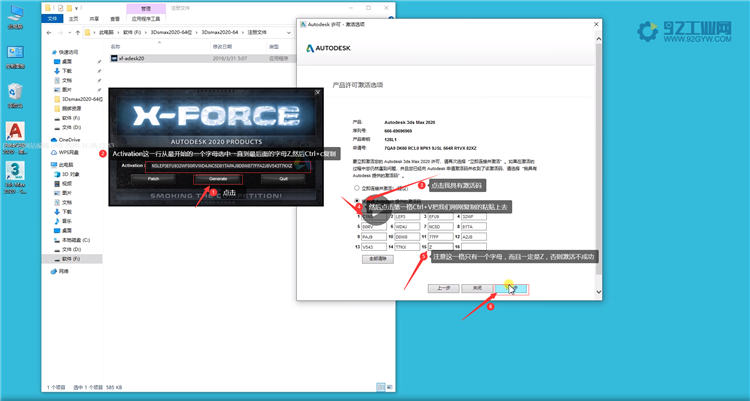Click the Explorer forward navigation arrow
750x401 pixels.
coord(61,33)
